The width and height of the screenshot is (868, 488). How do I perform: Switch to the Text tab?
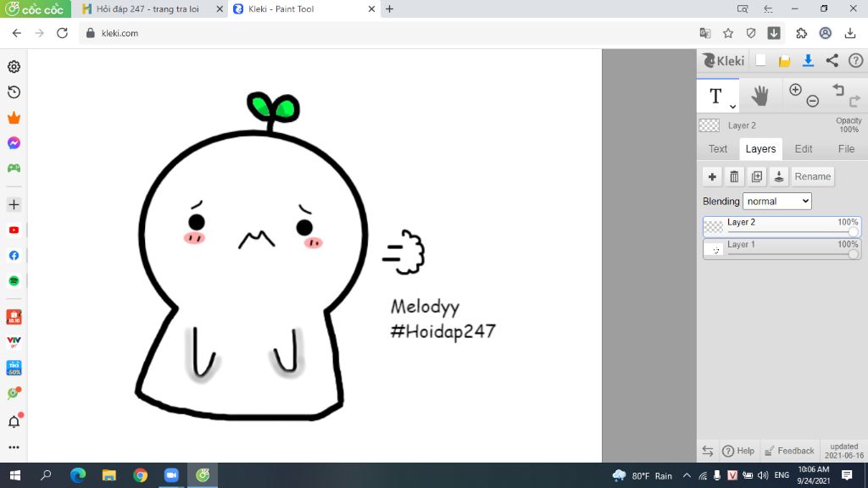[718, 149]
